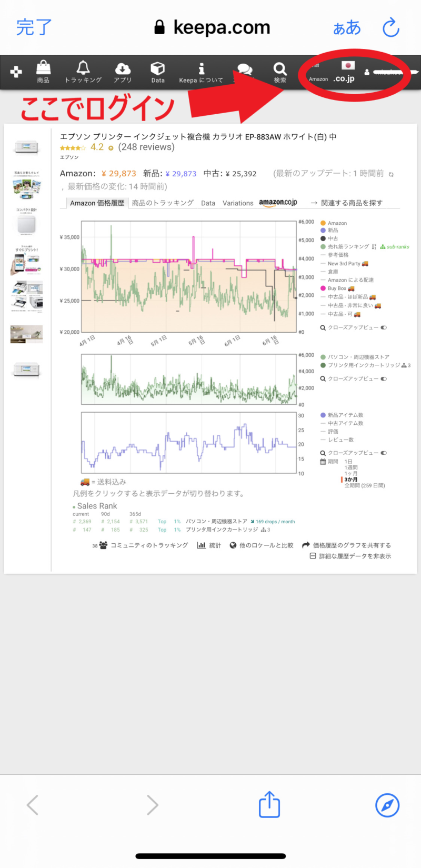Image resolution: width=421 pixels, height=868 pixels.
Task: Toggle the 中古 legend series
Action: [x=329, y=238]
